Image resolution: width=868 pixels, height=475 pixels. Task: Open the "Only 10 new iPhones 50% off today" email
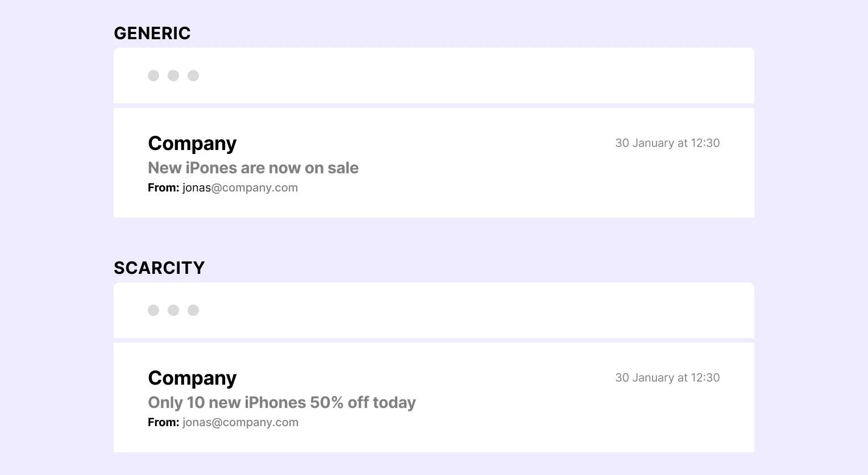[x=281, y=403]
